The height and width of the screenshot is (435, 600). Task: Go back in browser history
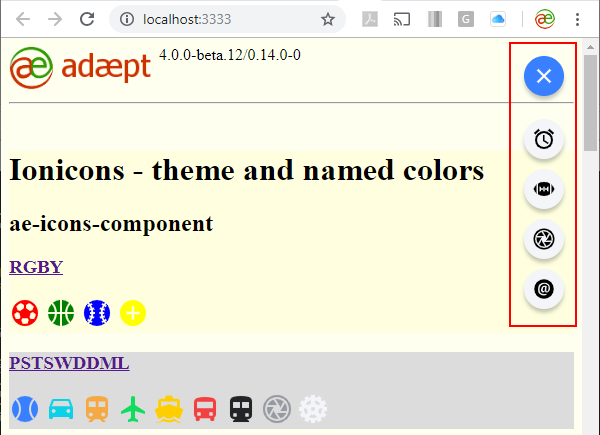point(23,19)
